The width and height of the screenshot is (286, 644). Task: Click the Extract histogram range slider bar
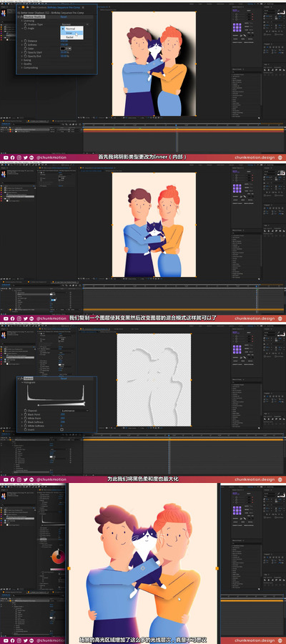61,404
